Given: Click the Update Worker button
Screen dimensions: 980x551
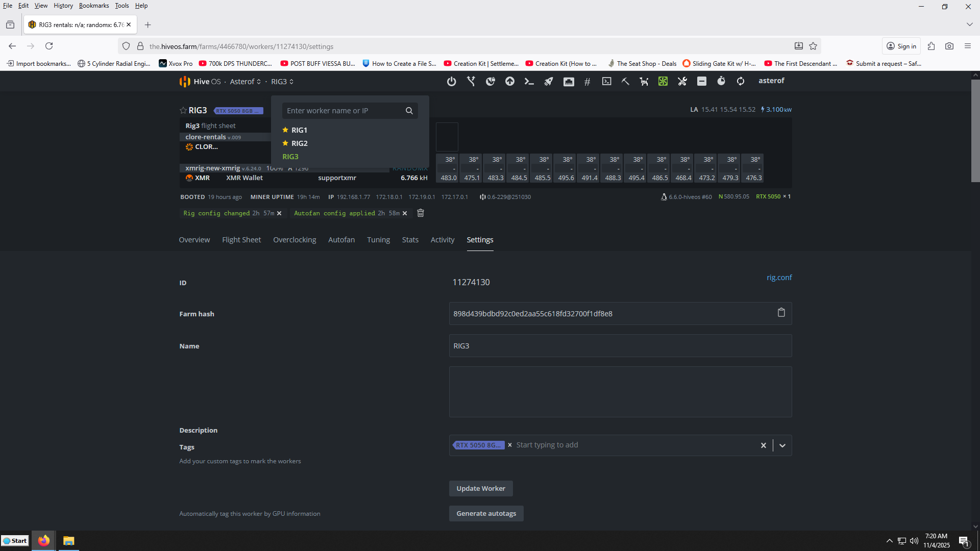Looking at the screenshot, I should (x=480, y=488).
